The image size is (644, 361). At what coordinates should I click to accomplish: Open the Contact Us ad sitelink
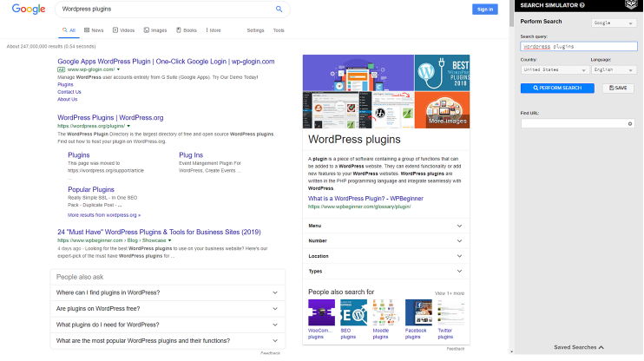click(69, 92)
